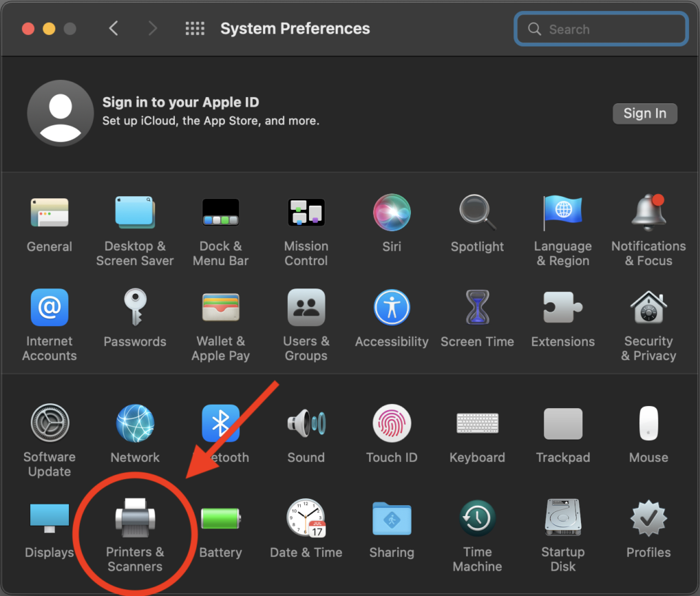Viewport: 700px width, 596px height.
Task: Click 'Sign in to your Apple ID' text
Action: coord(180,103)
